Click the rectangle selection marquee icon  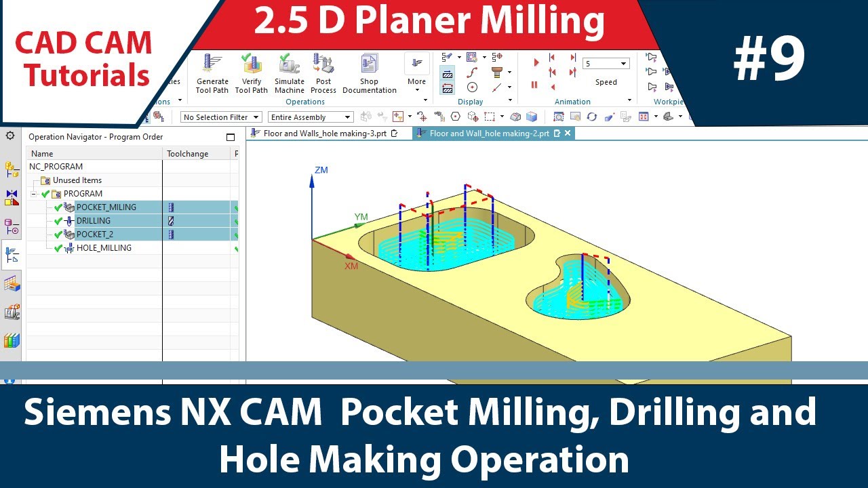[490, 117]
